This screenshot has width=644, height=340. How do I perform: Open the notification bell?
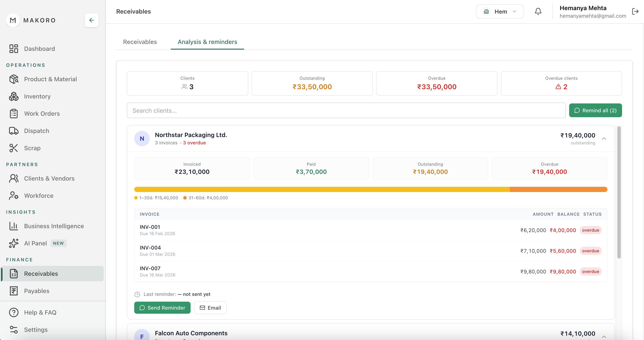click(538, 11)
